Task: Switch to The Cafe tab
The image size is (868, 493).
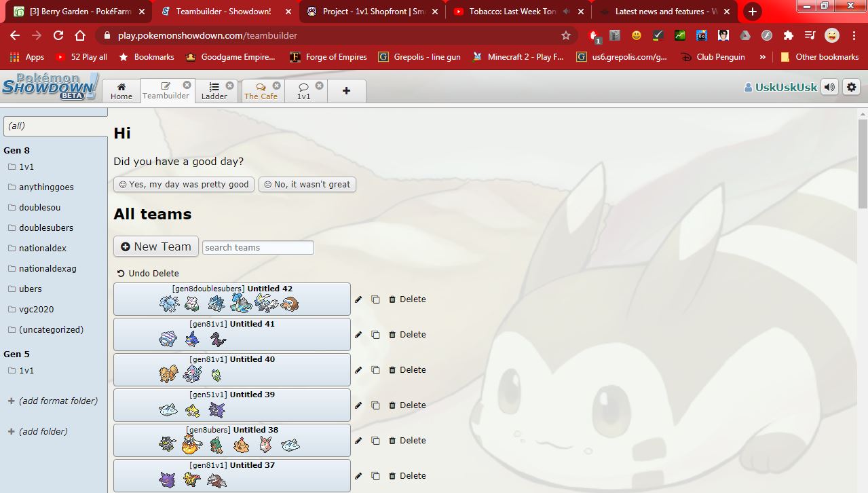Action: click(261, 91)
